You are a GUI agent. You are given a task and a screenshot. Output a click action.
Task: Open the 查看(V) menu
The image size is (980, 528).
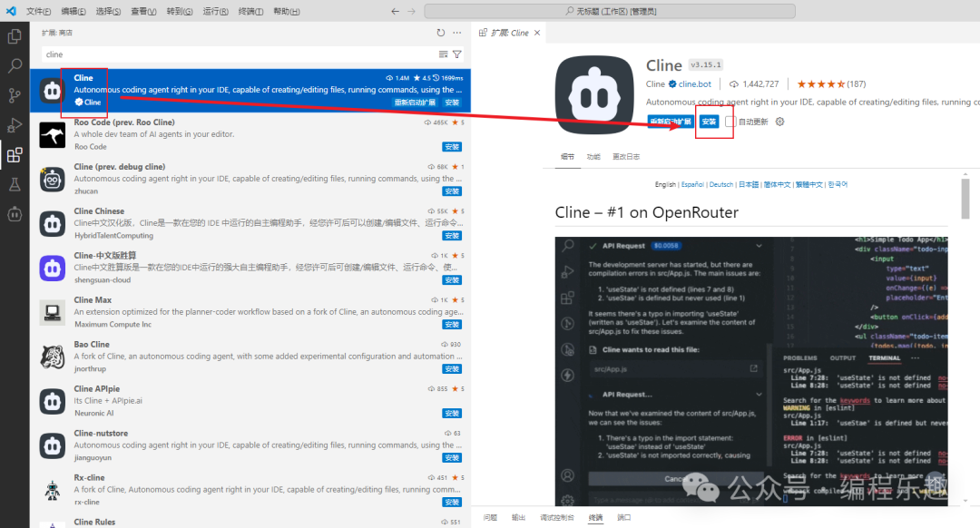point(143,11)
